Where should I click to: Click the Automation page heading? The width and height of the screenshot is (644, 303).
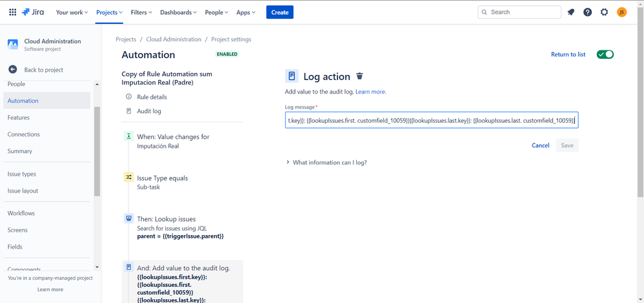(148, 55)
